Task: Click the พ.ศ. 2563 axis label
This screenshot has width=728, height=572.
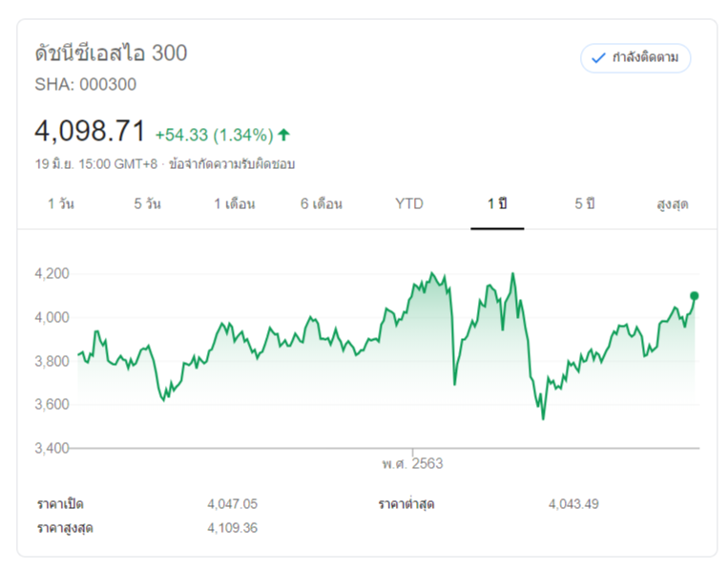Action: click(412, 464)
